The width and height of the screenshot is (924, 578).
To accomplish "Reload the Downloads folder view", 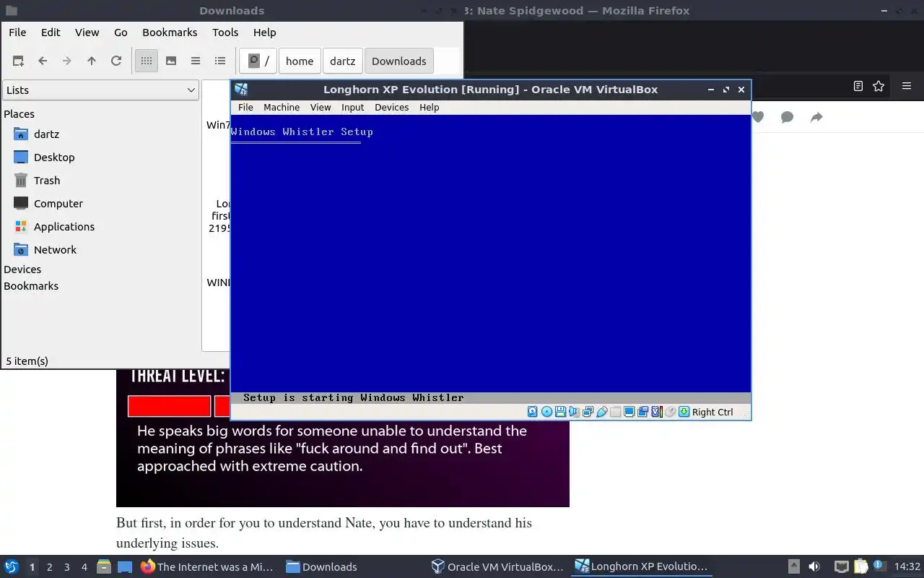I will 116,61.
